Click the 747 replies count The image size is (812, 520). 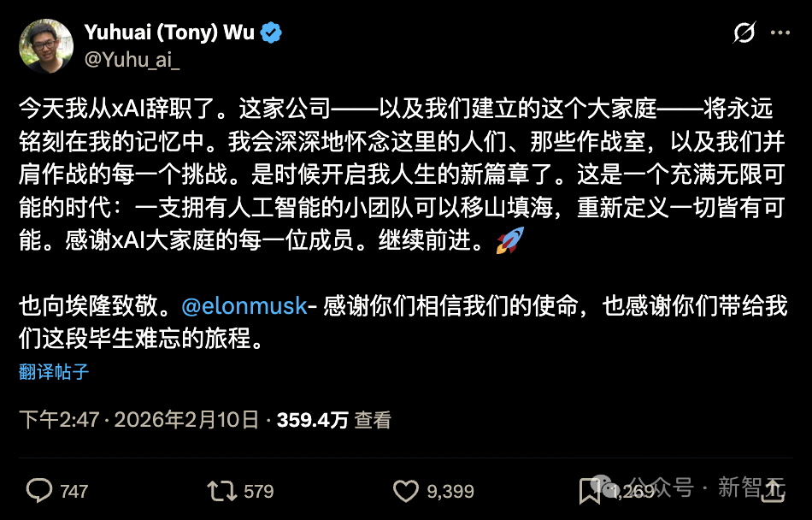click(x=74, y=491)
